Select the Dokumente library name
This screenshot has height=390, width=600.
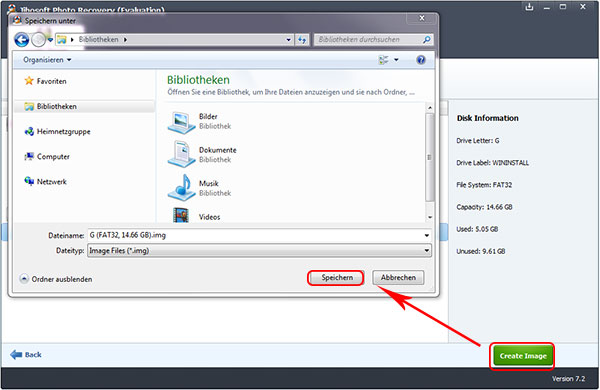(x=218, y=150)
